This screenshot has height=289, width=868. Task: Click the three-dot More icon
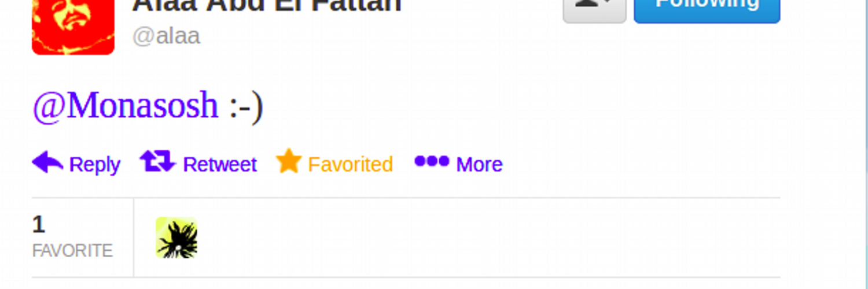click(x=432, y=161)
